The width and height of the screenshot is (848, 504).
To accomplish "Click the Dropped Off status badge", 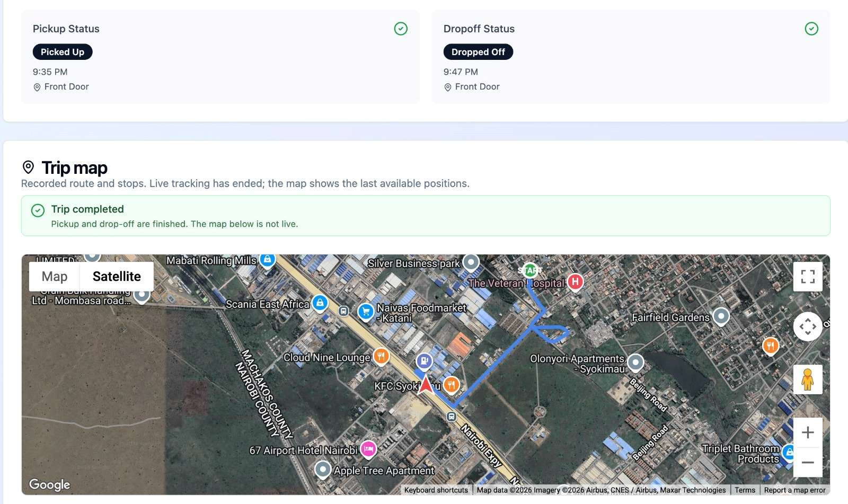I will (478, 52).
